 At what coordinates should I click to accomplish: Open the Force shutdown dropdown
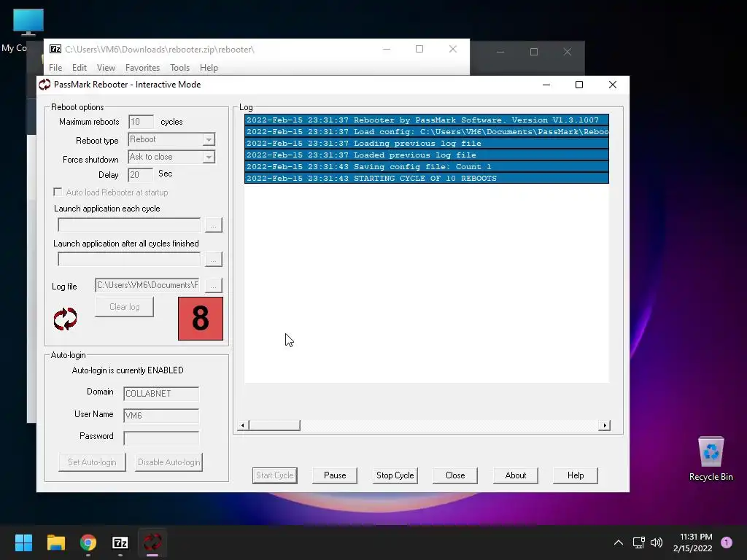[x=209, y=157]
